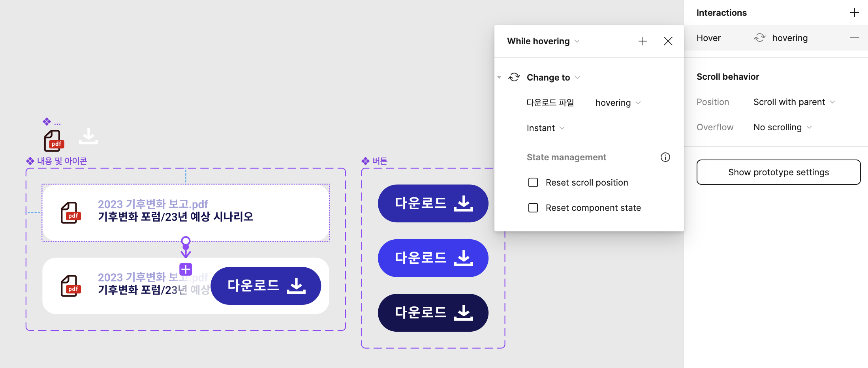The image size is (868, 368).
Task: Collapse the Change to action triangle
Action: click(499, 77)
